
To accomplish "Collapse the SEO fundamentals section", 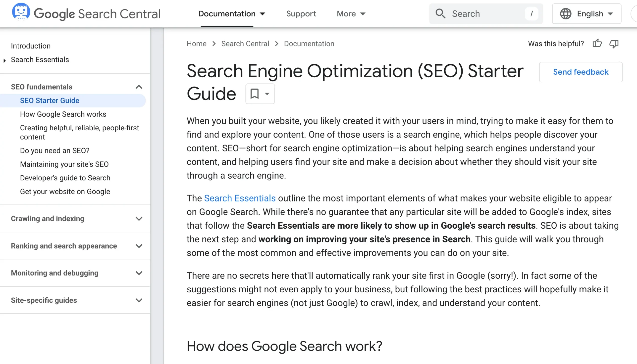I will click(139, 87).
